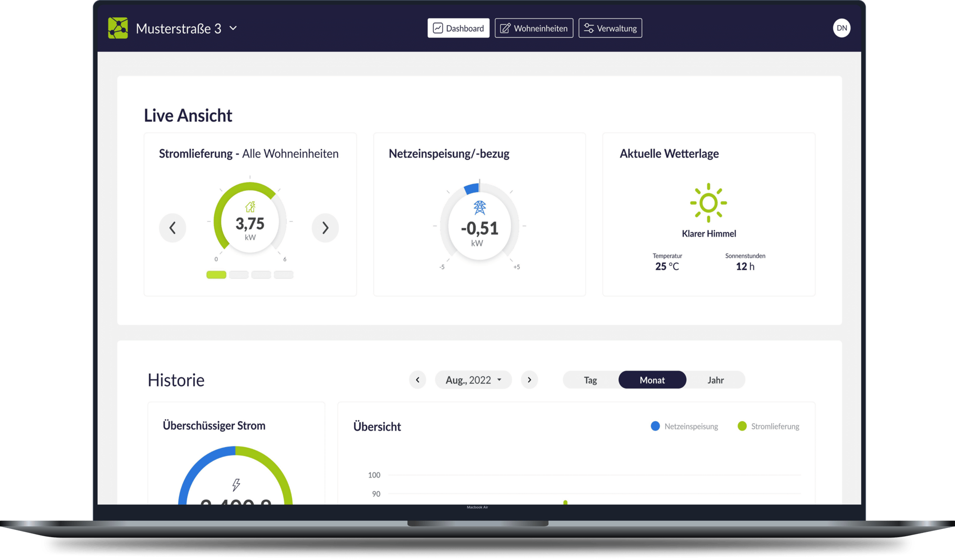
Task: Go to next month in Historie
Action: (529, 380)
